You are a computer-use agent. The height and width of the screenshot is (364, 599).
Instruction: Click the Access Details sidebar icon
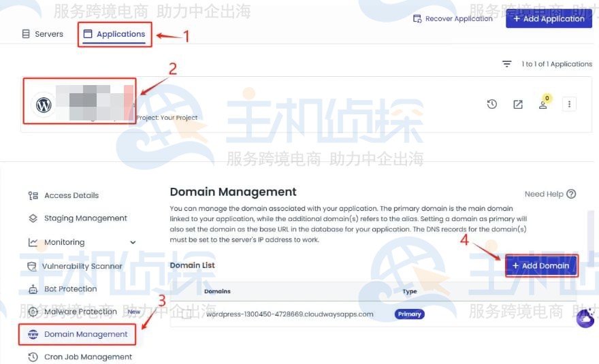[33, 195]
